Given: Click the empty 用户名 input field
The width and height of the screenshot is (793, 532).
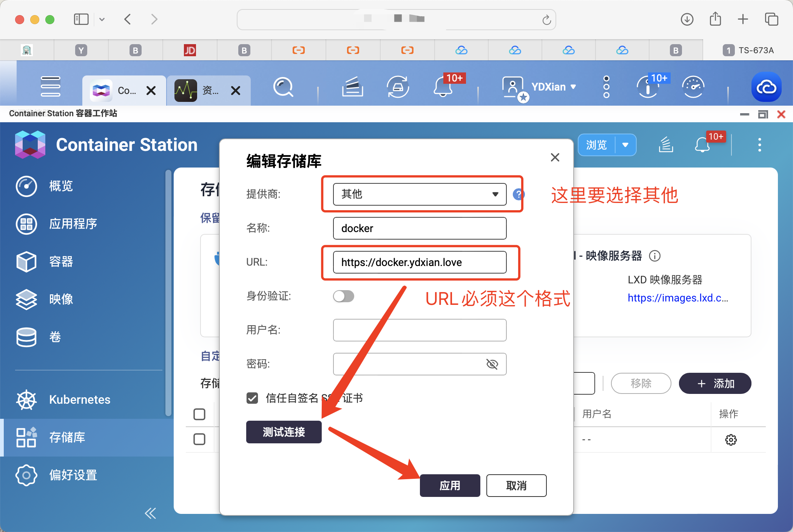Looking at the screenshot, I should pyautogui.click(x=420, y=330).
